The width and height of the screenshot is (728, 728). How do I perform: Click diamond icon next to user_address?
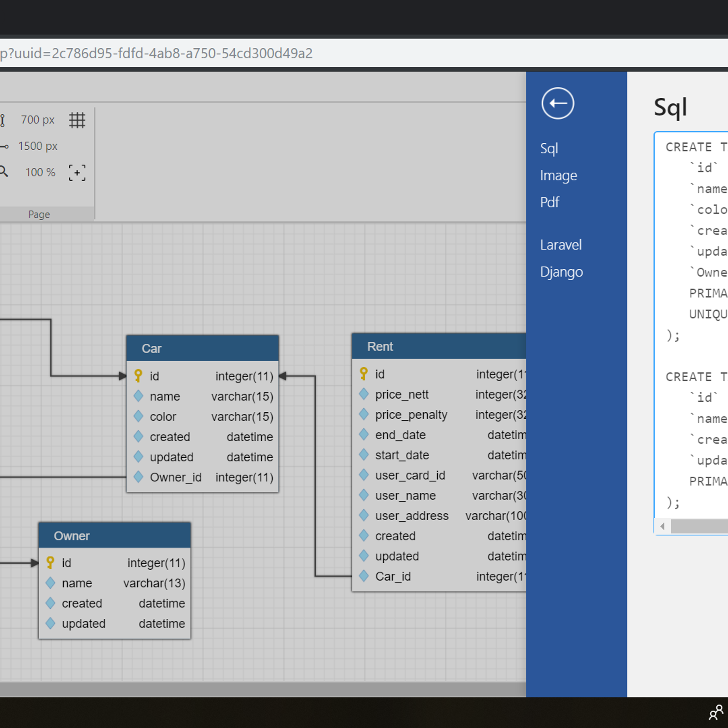click(x=364, y=515)
